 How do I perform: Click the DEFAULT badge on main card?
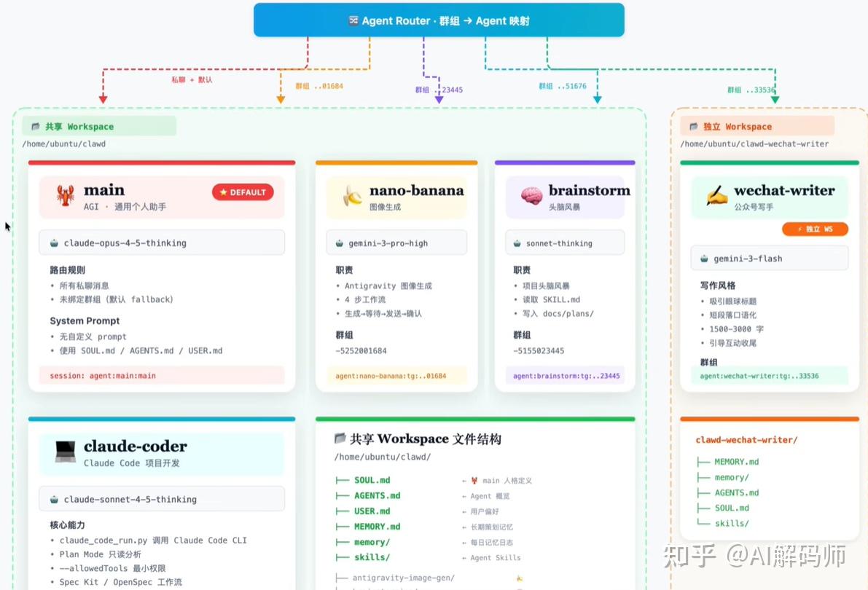pos(243,192)
